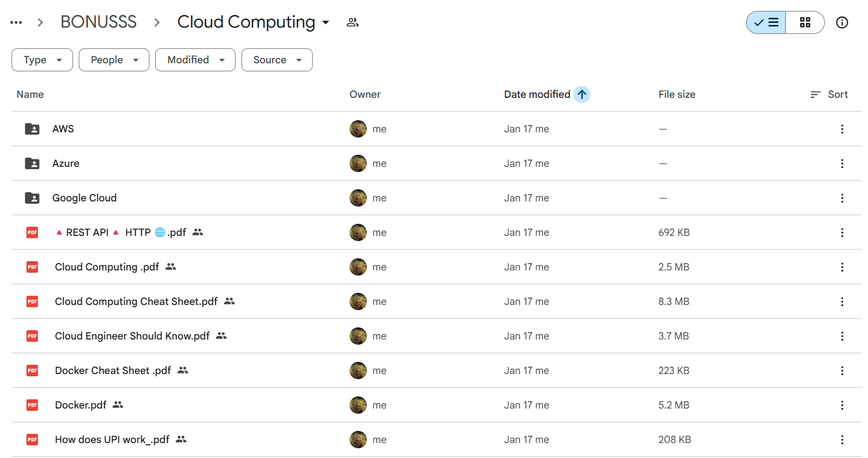Click the 8.3 MB file size value
The height and width of the screenshot is (458, 868).
674,301
